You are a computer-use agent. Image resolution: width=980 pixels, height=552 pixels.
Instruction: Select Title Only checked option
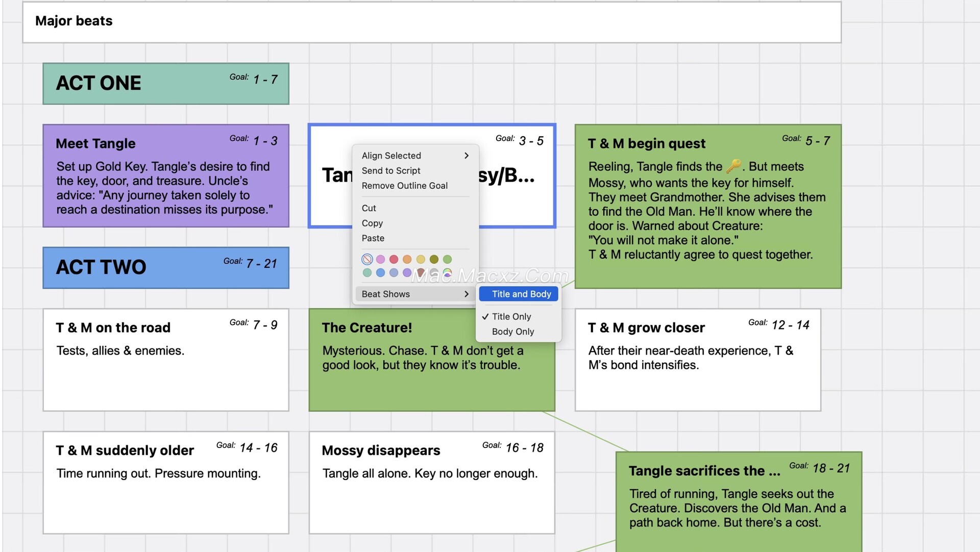(511, 316)
